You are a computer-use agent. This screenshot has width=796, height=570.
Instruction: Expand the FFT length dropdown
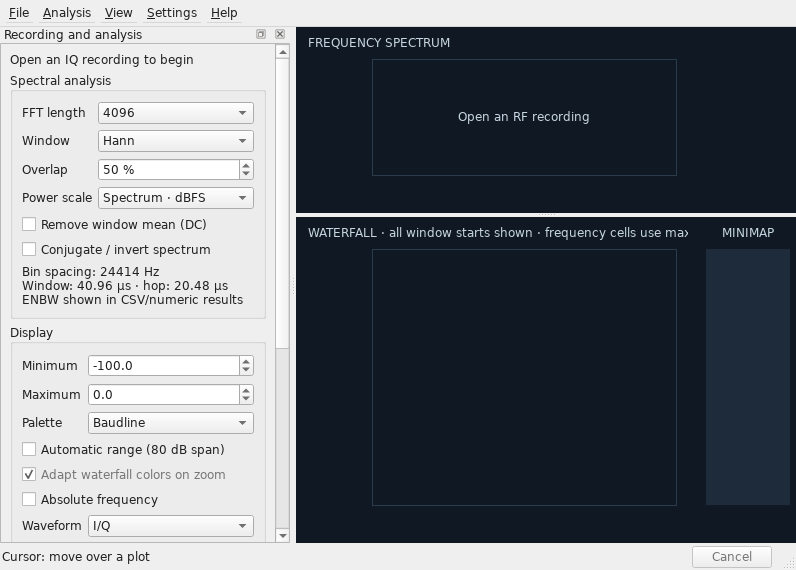(176, 113)
